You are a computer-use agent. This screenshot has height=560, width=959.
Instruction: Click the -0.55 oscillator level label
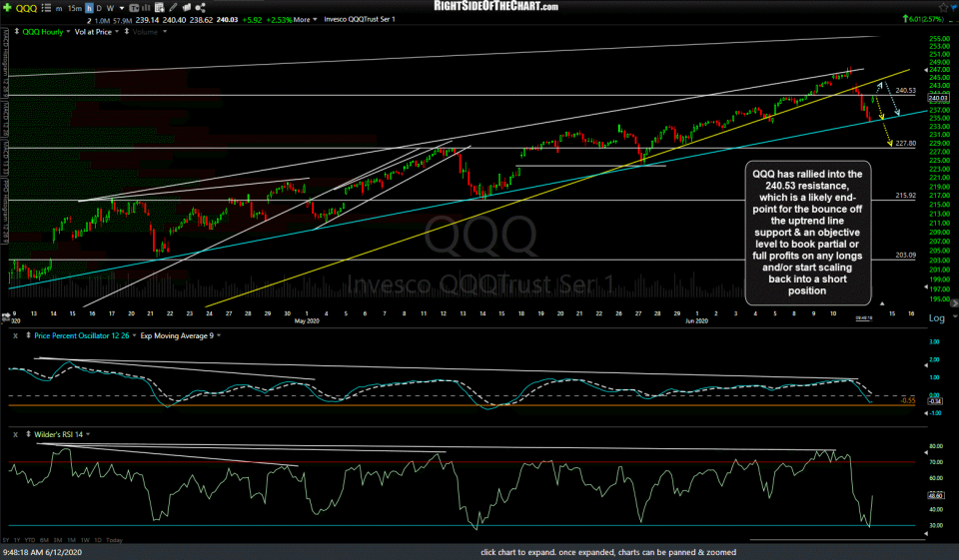pyautogui.click(x=908, y=401)
